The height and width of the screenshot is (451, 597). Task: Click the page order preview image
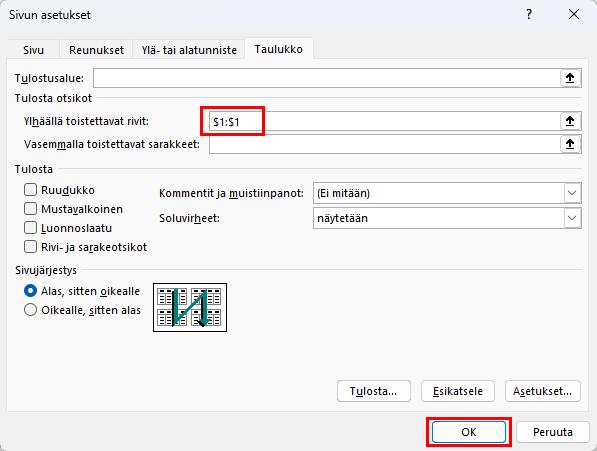[x=190, y=308]
